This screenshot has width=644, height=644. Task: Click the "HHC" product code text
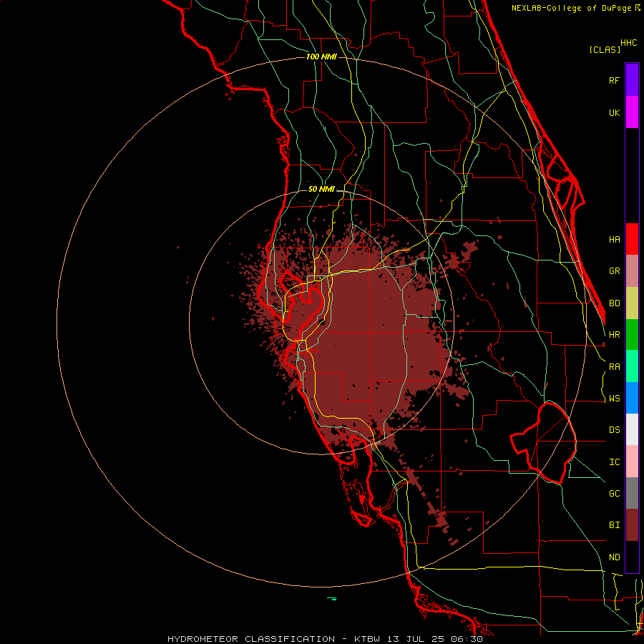pos(629,43)
